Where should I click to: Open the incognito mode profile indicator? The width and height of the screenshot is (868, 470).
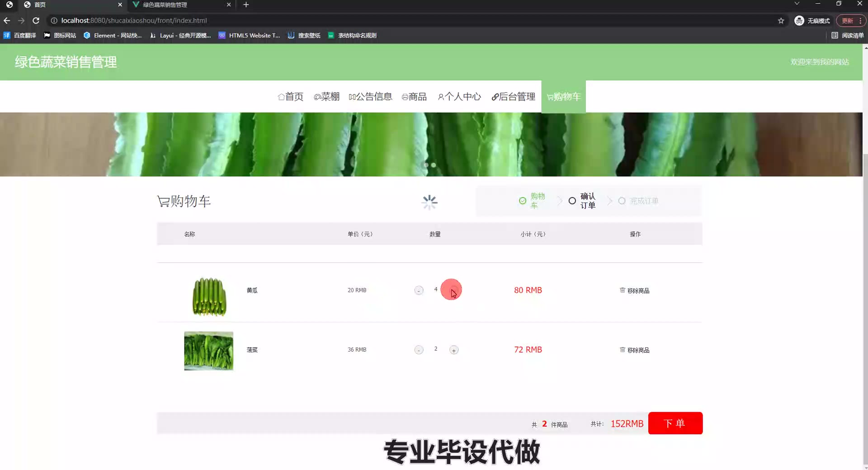(x=812, y=21)
